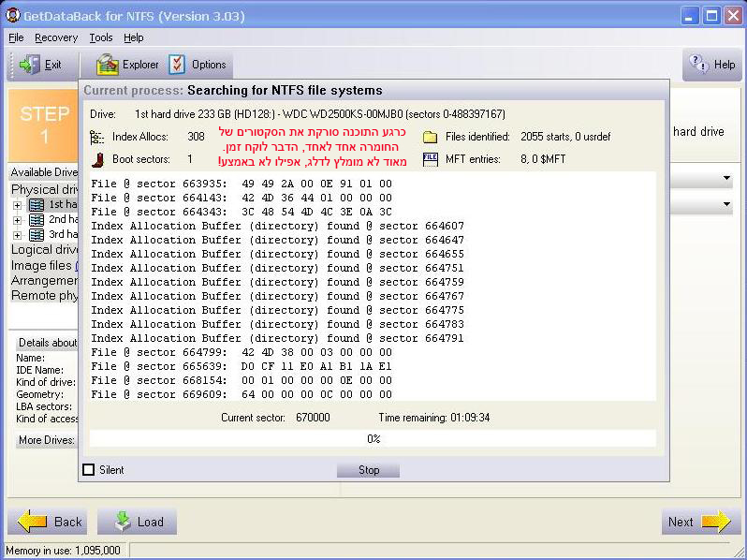Click the Details about tab
The height and width of the screenshot is (560, 747).
pos(47,343)
